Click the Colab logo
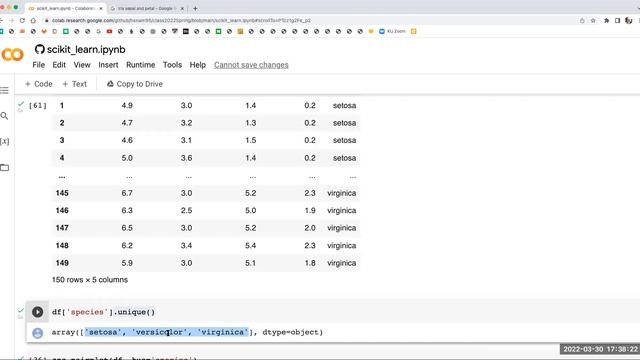Screen dimensions: 640x360 12,55
